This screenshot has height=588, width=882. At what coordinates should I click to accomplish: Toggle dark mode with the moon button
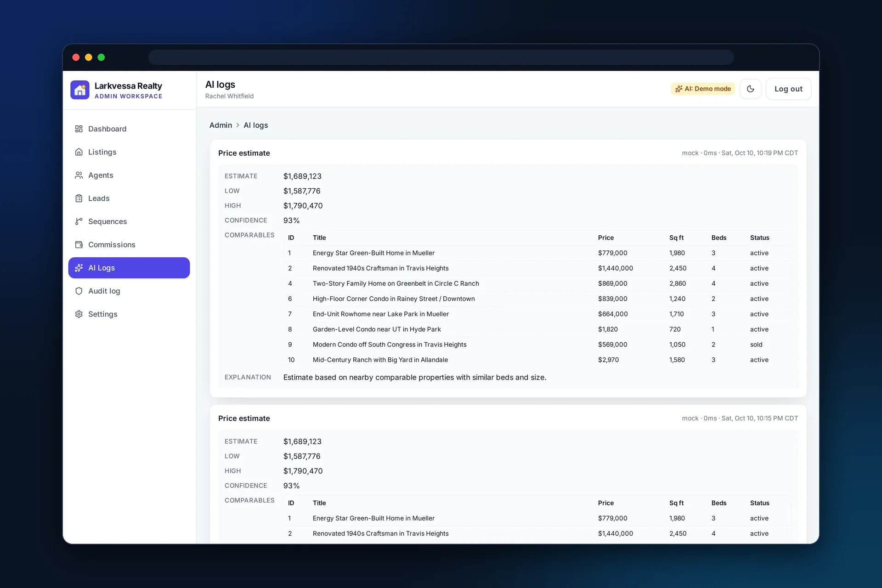(x=751, y=89)
